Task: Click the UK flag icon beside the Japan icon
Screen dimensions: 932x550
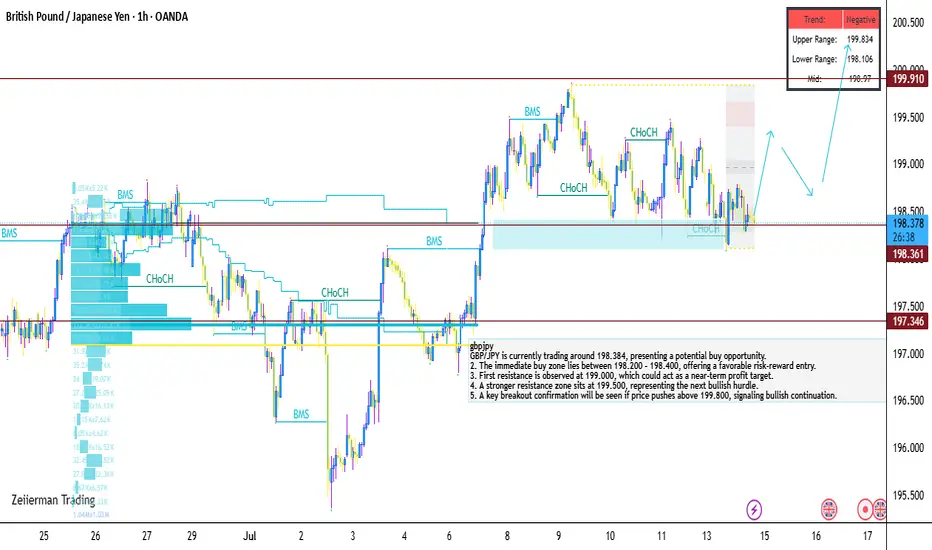Action: point(880,510)
